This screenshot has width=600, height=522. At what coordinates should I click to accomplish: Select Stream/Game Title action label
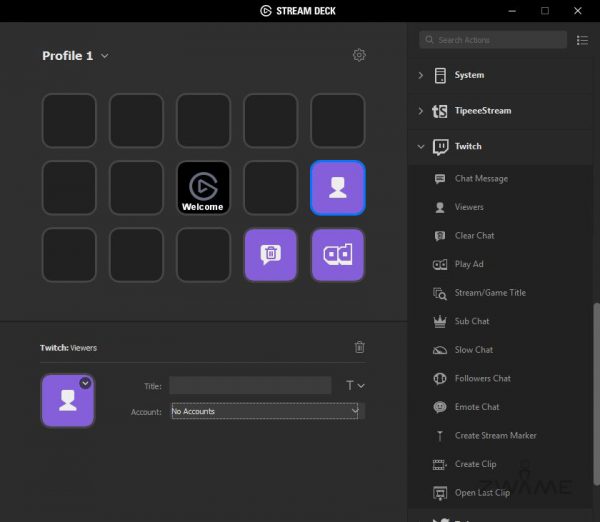coord(490,293)
